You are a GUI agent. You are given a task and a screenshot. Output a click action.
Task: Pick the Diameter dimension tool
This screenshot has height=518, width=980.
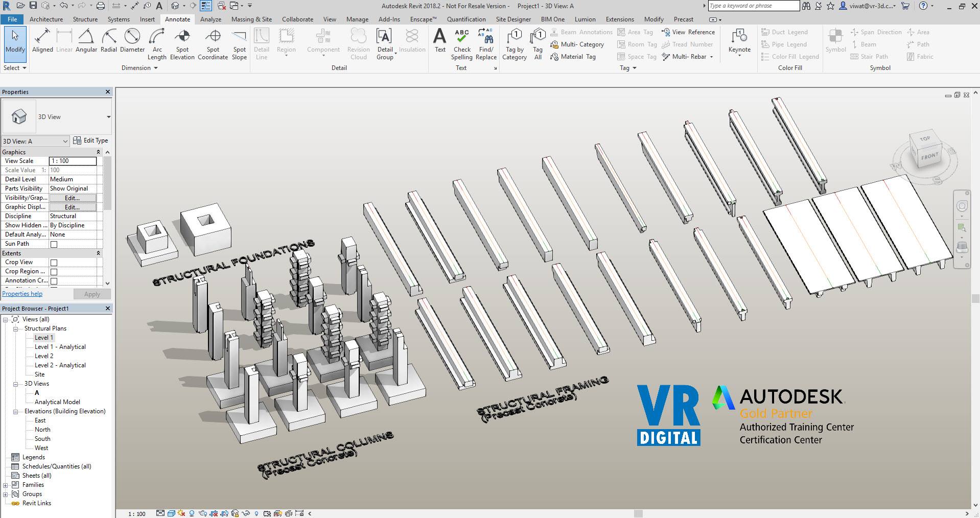pyautogui.click(x=132, y=41)
